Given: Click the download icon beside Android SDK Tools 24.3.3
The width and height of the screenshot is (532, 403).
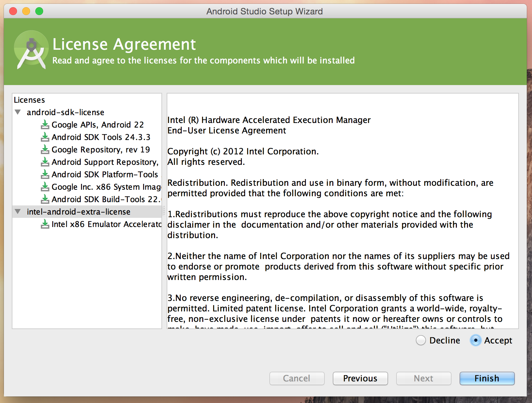Looking at the screenshot, I should click(x=45, y=137).
